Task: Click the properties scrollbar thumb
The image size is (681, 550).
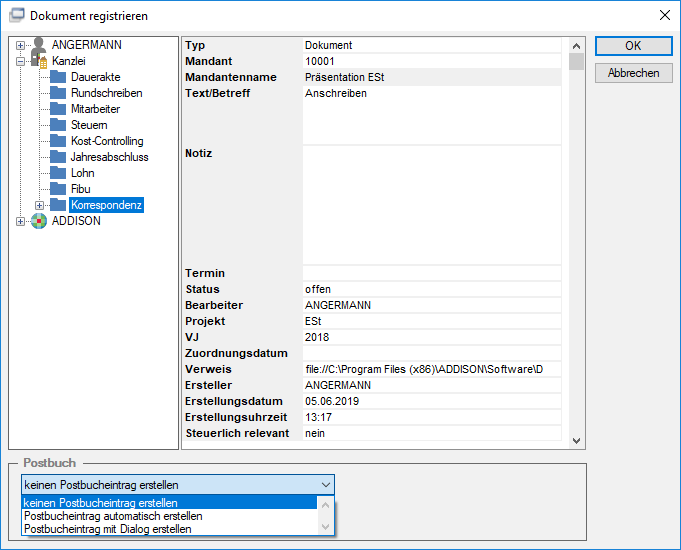Action: pyautogui.click(x=576, y=62)
